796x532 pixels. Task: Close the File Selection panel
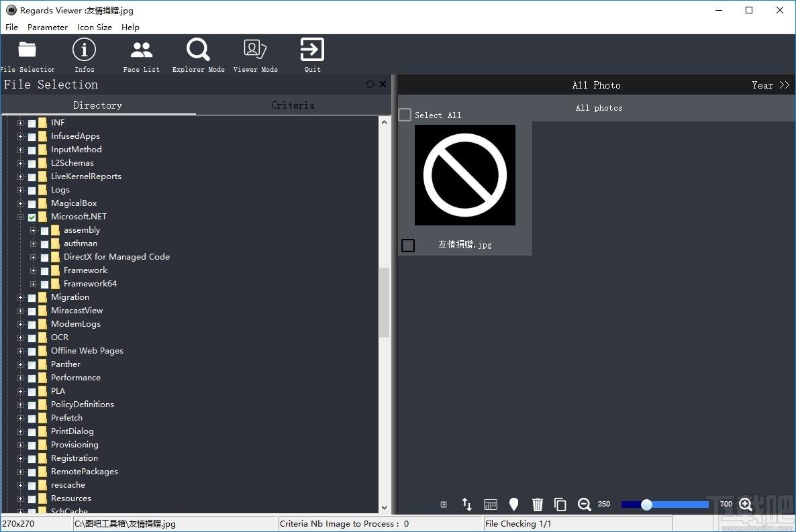coord(383,85)
